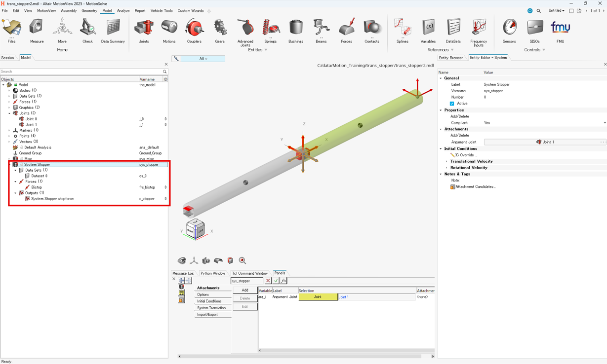
Task: Click the panel back arrow
Action: pos(182,281)
